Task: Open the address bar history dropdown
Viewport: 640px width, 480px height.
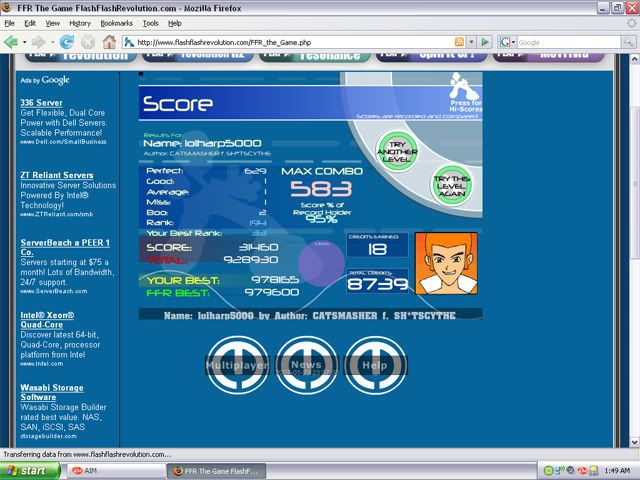Action: pos(471,42)
